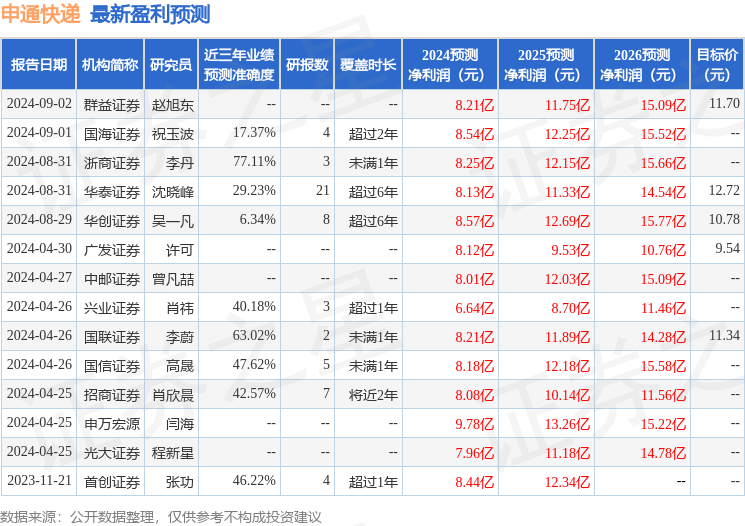Click researcher 高晟
The height and width of the screenshot is (526, 745).
180,366
